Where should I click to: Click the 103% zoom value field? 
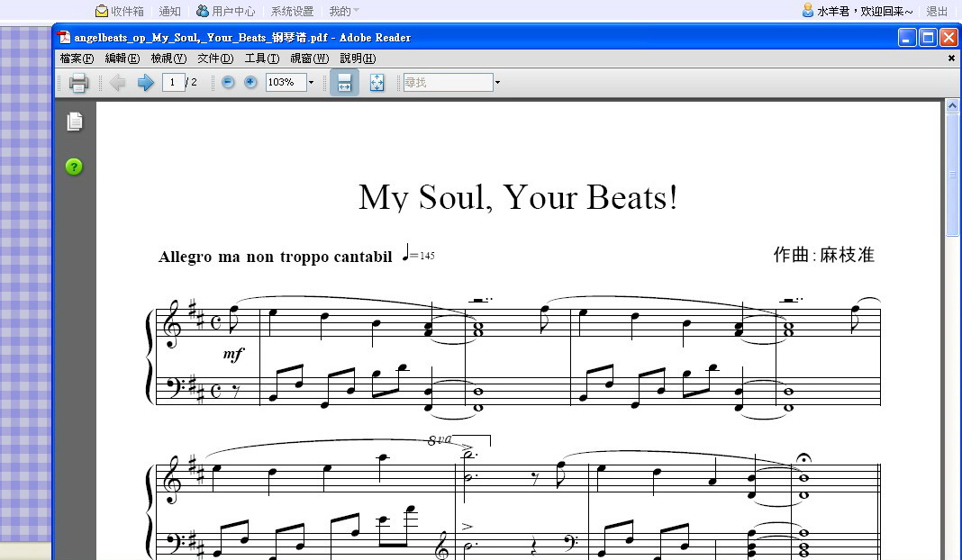286,82
